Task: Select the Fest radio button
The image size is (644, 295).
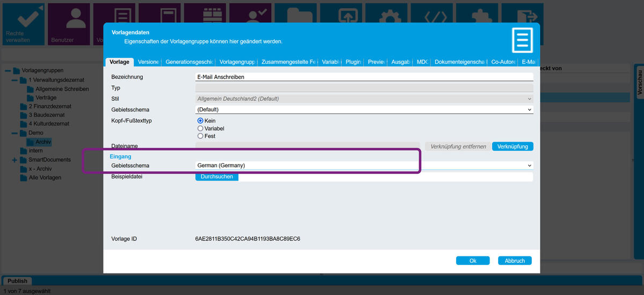Action: pyautogui.click(x=200, y=136)
